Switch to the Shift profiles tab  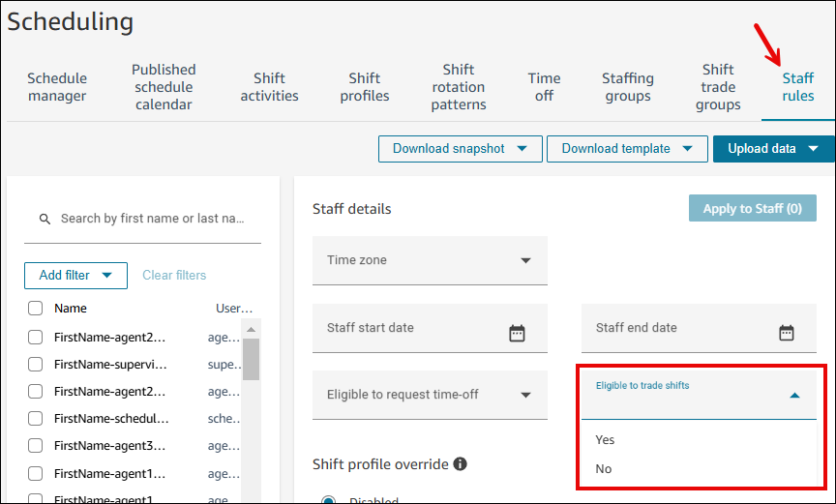coord(365,87)
